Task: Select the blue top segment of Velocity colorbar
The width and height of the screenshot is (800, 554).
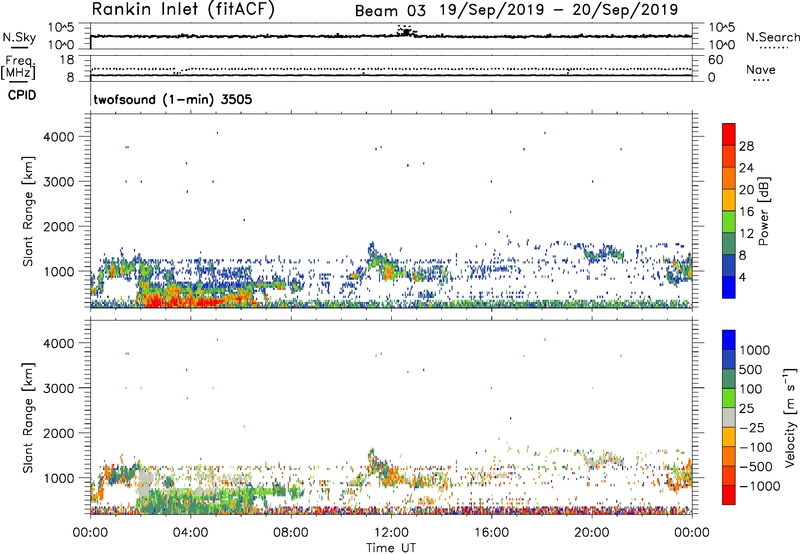Action: (729, 340)
